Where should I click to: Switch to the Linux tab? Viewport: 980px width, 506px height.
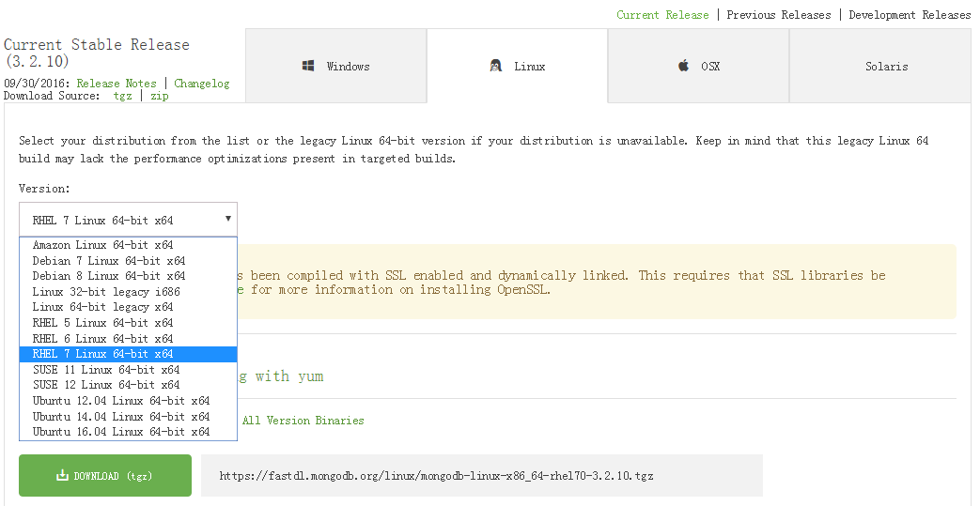(x=518, y=66)
